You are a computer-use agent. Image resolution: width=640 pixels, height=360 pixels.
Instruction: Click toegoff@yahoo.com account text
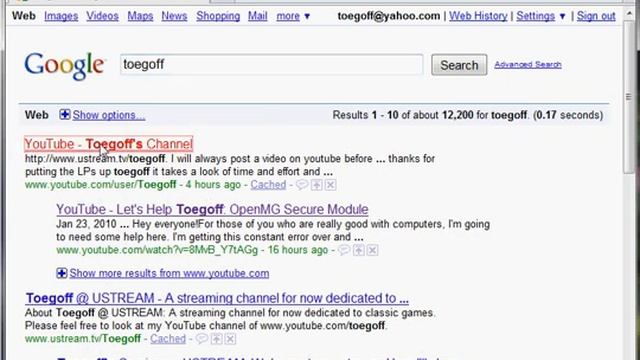[389, 16]
